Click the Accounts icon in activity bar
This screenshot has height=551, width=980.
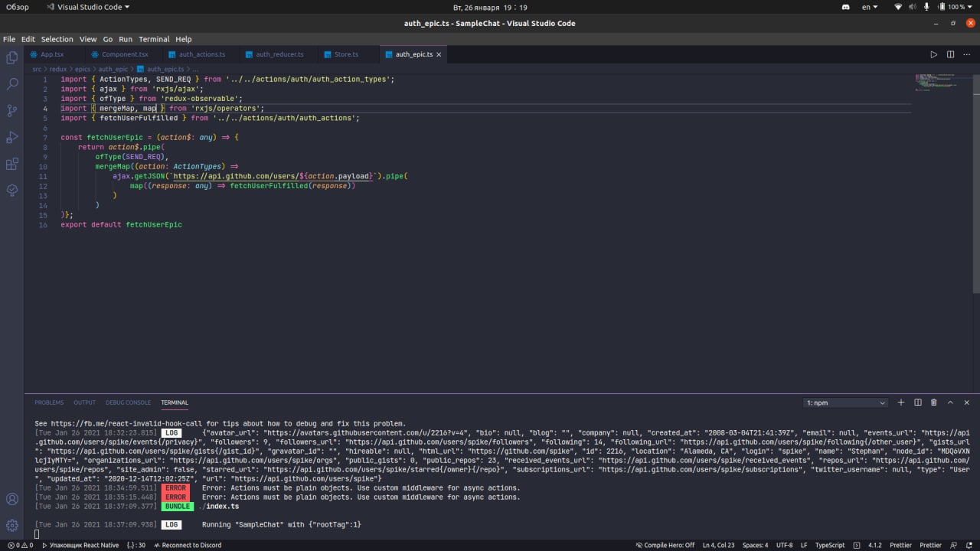point(11,499)
